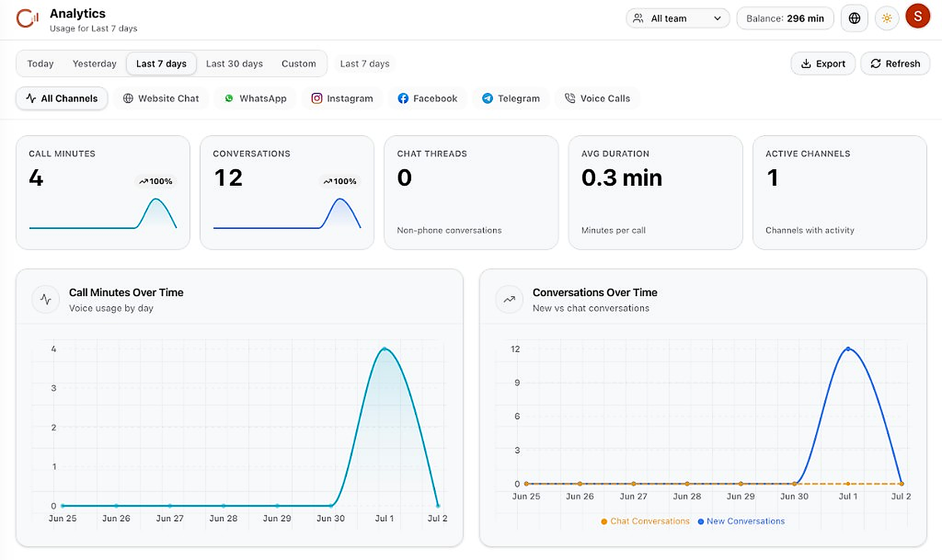Click the app logo icon

[27, 18]
